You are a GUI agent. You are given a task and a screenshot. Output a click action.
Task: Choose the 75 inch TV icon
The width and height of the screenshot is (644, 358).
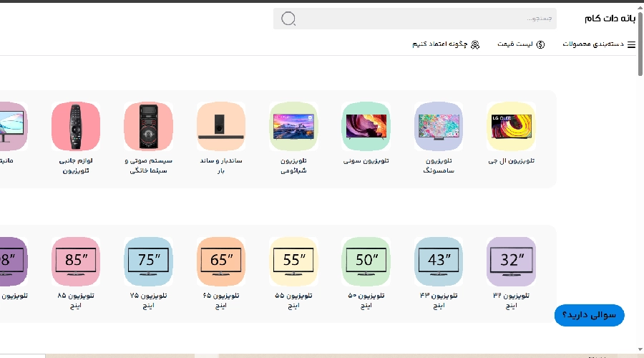(x=148, y=261)
